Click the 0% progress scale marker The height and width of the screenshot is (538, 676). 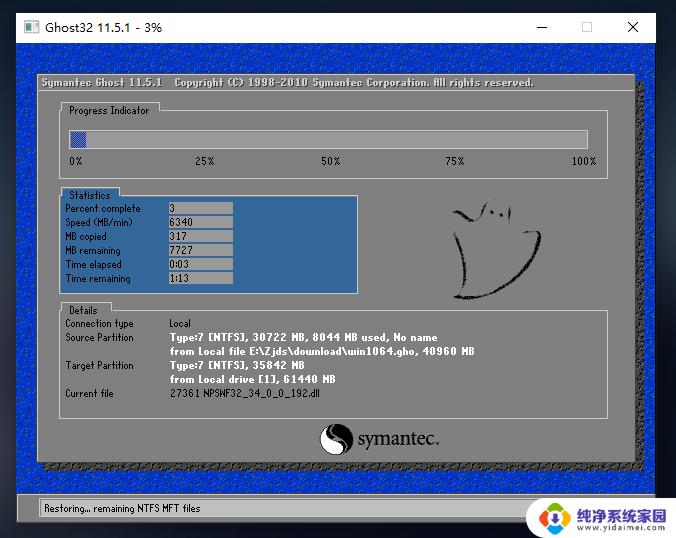(x=75, y=161)
